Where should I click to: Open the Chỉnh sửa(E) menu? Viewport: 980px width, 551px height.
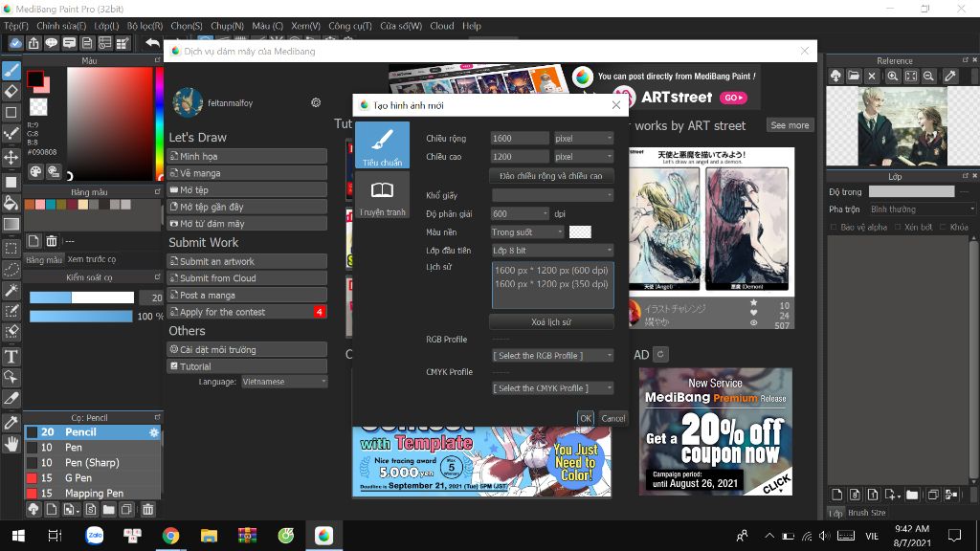point(61,26)
